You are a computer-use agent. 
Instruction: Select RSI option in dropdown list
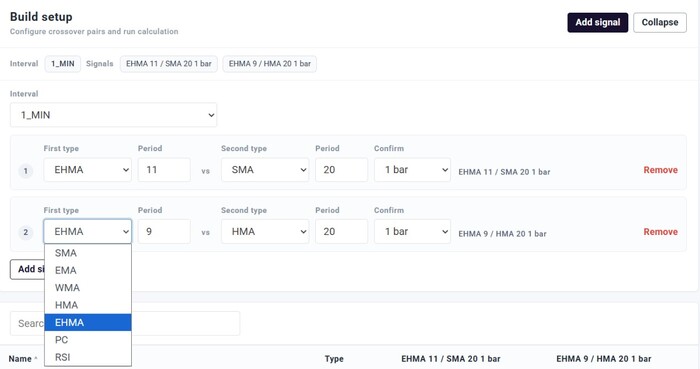(88, 357)
